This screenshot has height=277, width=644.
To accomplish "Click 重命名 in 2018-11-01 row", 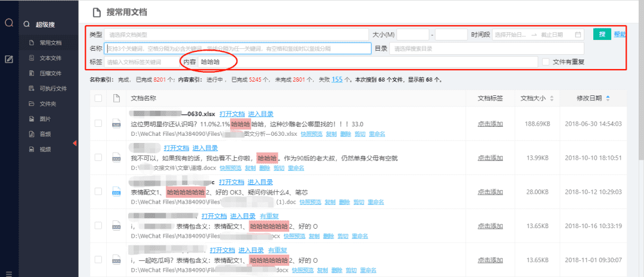I will [x=368, y=270].
